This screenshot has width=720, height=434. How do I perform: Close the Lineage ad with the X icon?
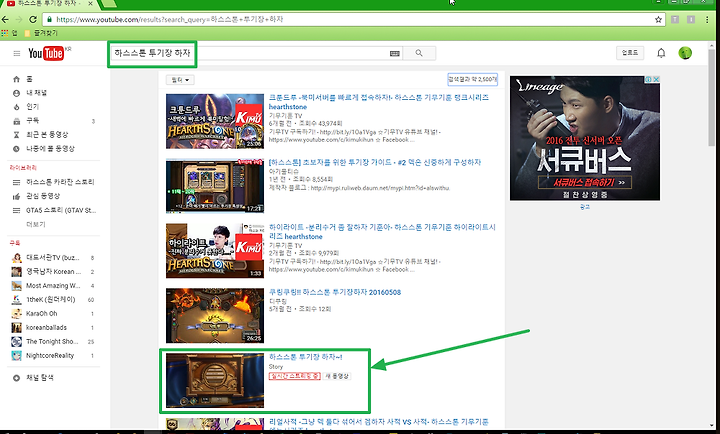coord(657,79)
